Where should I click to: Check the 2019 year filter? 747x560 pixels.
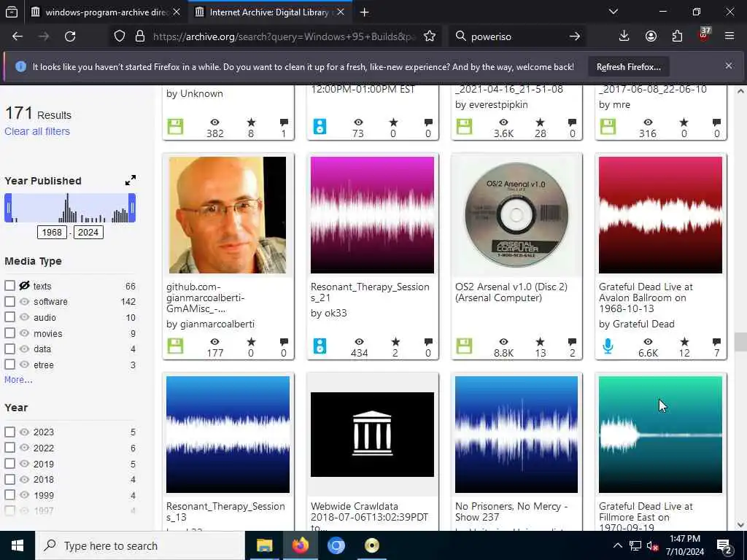(9, 463)
